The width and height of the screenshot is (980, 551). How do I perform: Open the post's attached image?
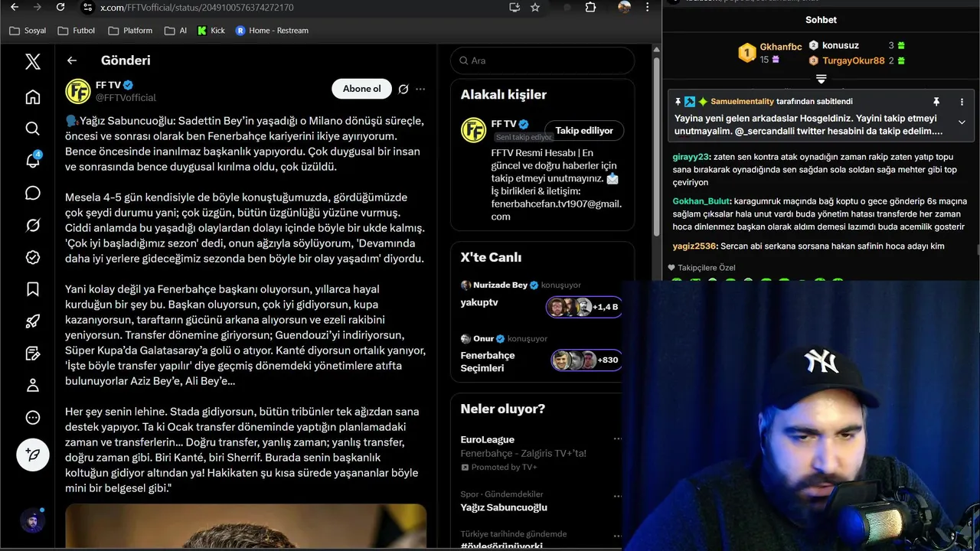[245, 527]
